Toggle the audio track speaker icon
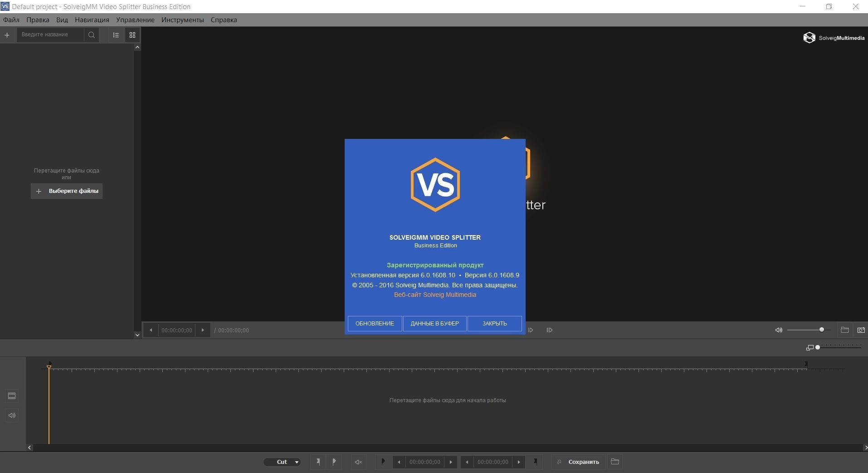868x473 pixels. pos(12,415)
